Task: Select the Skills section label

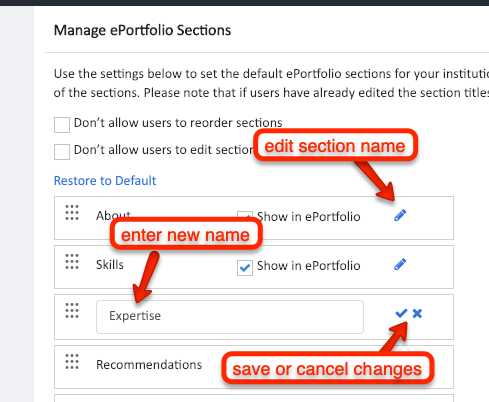Action: [x=110, y=265]
